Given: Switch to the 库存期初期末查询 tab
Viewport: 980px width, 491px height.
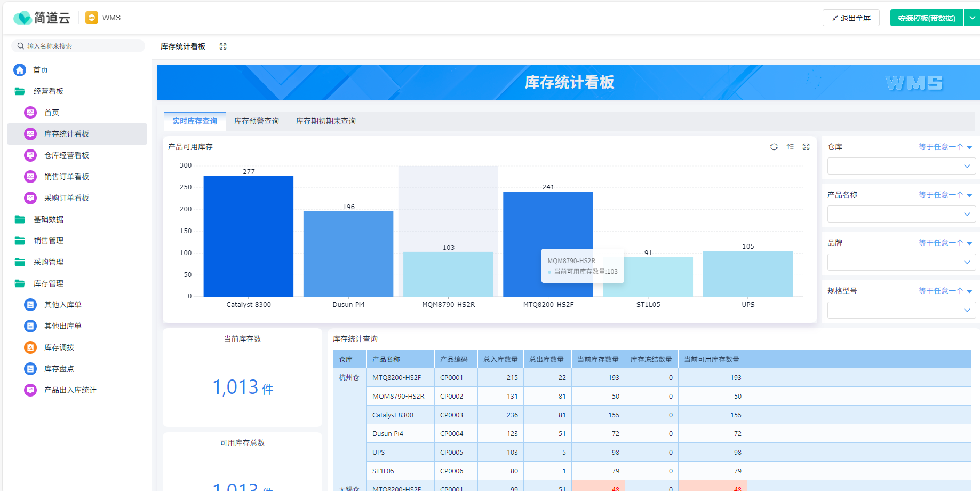Looking at the screenshot, I should [x=325, y=121].
